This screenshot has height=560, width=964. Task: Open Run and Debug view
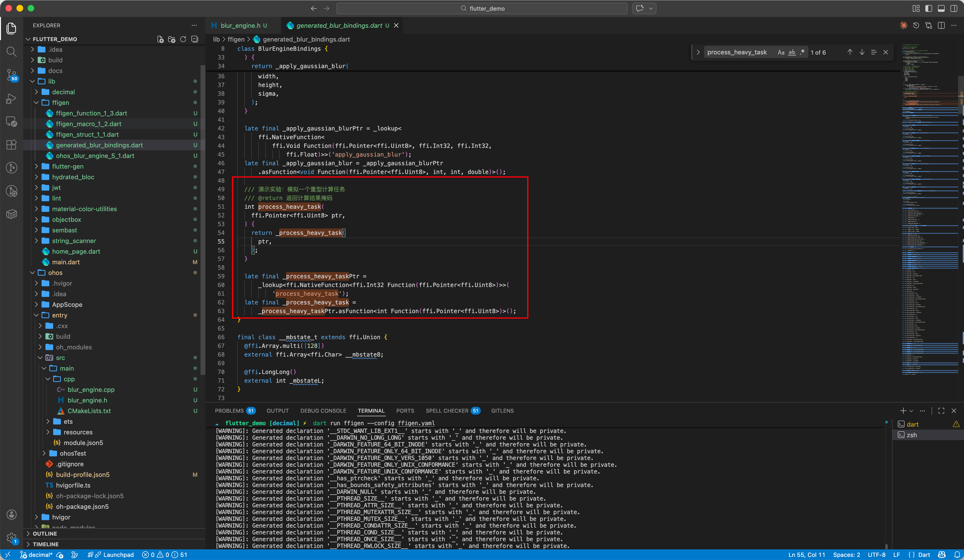pyautogui.click(x=12, y=99)
